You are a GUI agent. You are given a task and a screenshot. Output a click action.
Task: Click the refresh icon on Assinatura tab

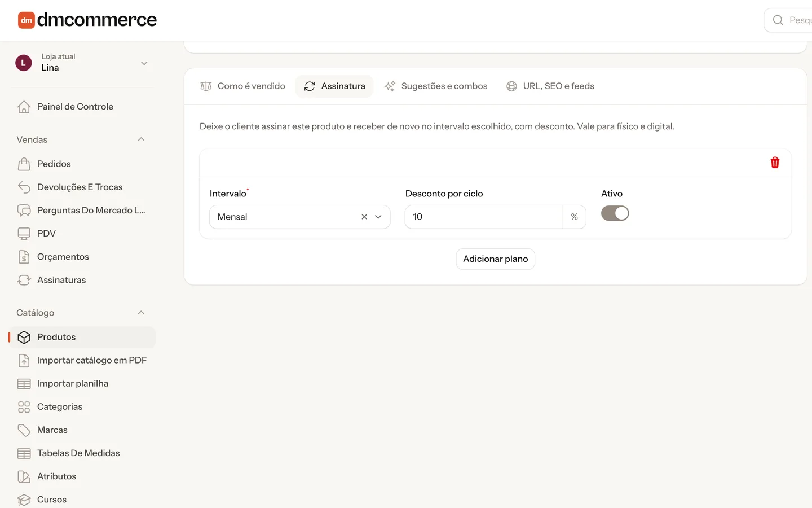[310, 86]
